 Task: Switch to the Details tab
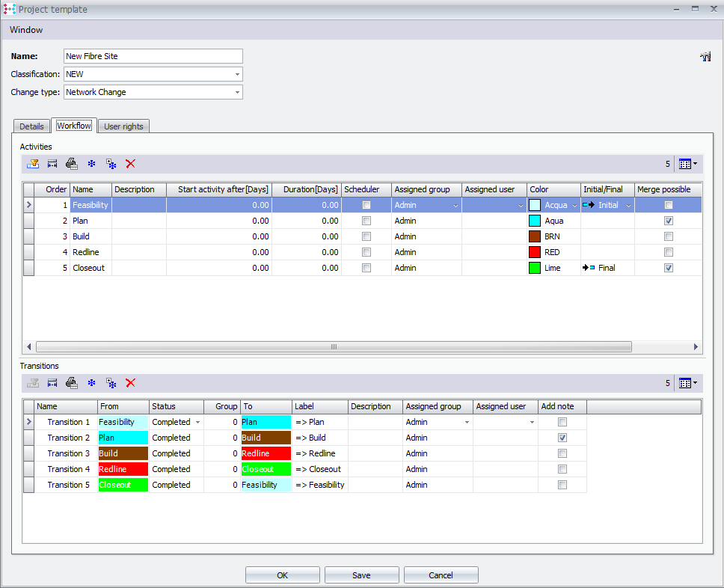(32, 126)
